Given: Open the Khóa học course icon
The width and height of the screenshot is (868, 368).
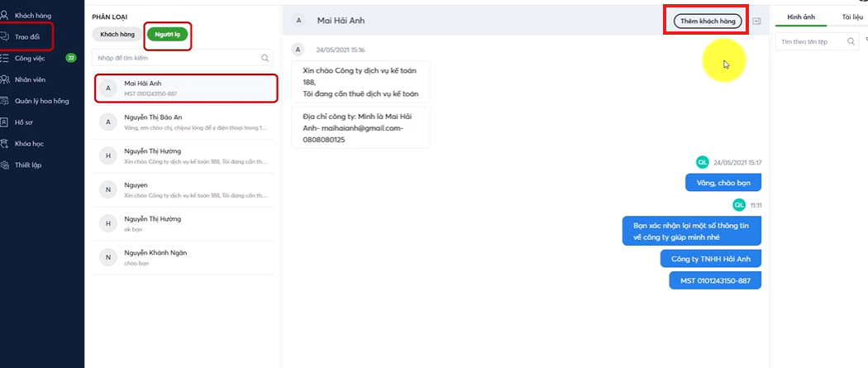Looking at the screenshot, I should (4, 144).
